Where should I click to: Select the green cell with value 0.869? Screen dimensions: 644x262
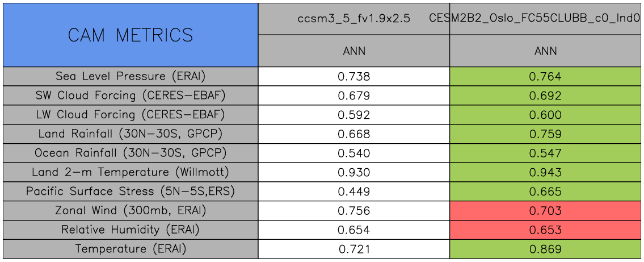(x=545, y=249)
